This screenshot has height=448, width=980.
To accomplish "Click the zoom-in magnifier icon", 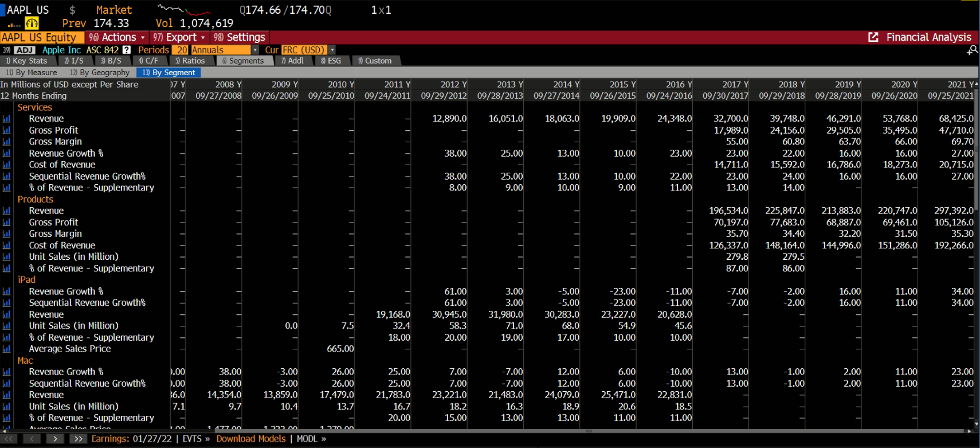I will [x=972, y=50].
